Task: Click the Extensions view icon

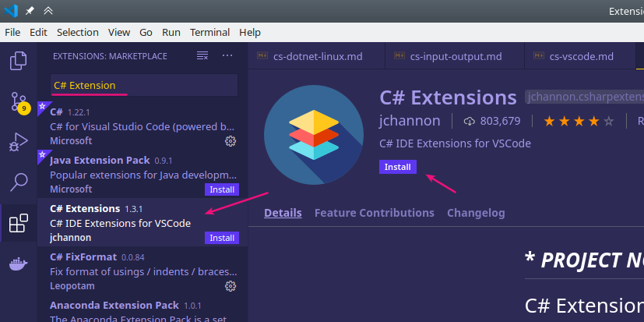Action: click(18, 225)
